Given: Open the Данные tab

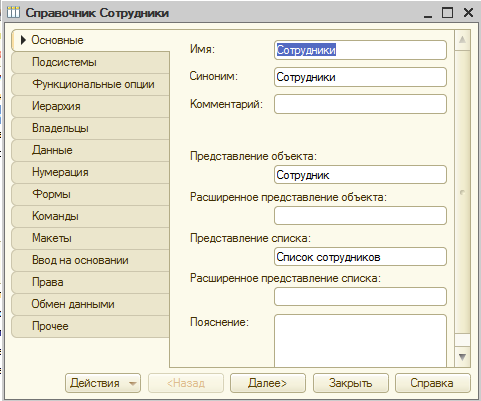Looking at the screenshot, I should 90,150.
